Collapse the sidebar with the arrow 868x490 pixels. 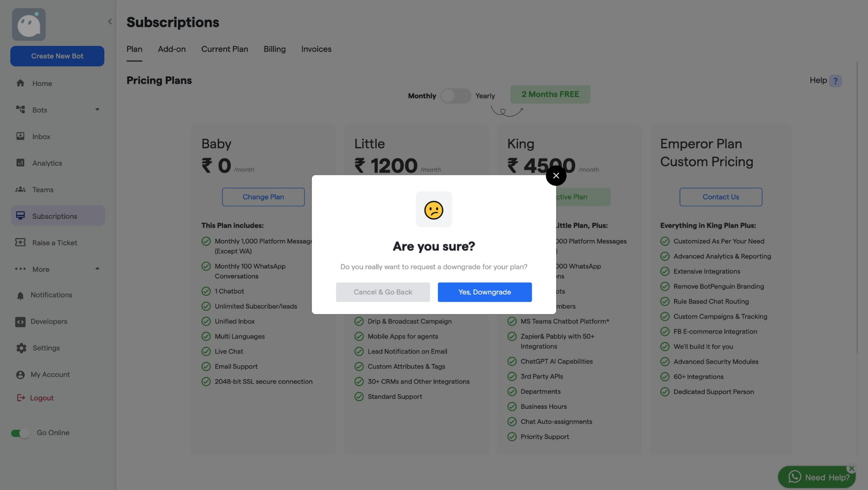point(110,21)
